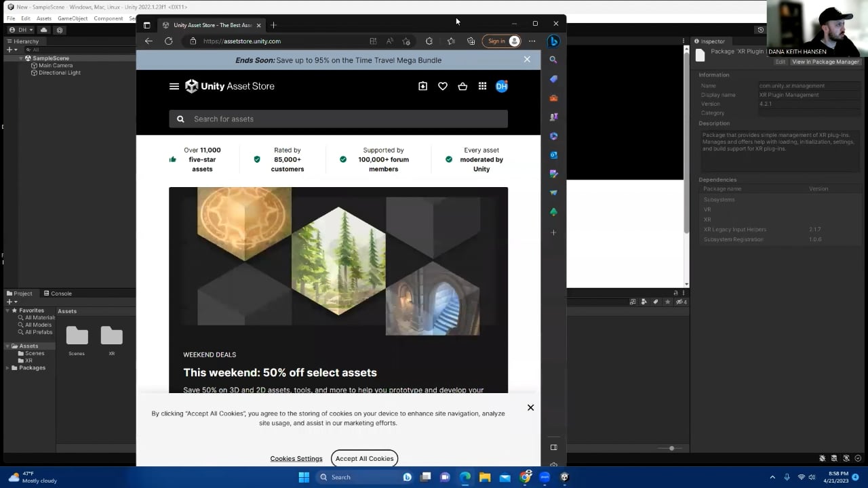This screenshot has height=488, width=868.
Task: Click View in Package Manager button
Action: [x=825, y=62]
